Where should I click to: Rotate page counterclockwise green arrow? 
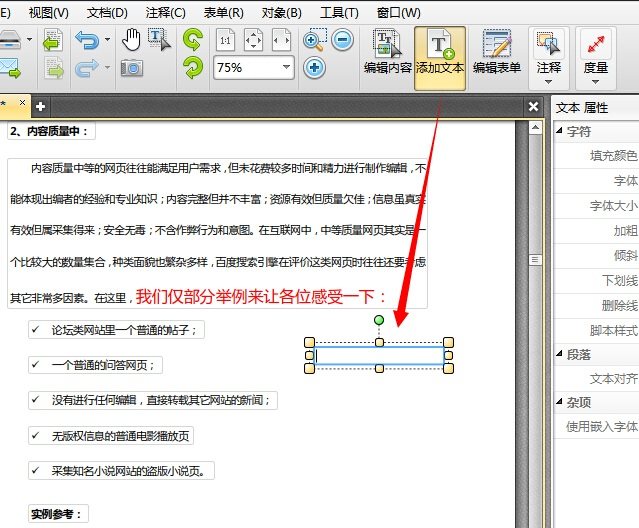pos(192,40)
